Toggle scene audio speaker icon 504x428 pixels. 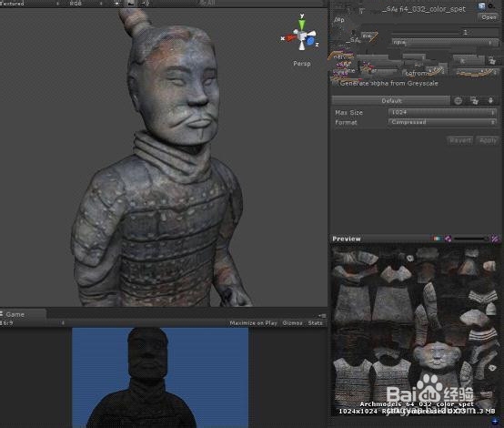(x=146, y=4)
